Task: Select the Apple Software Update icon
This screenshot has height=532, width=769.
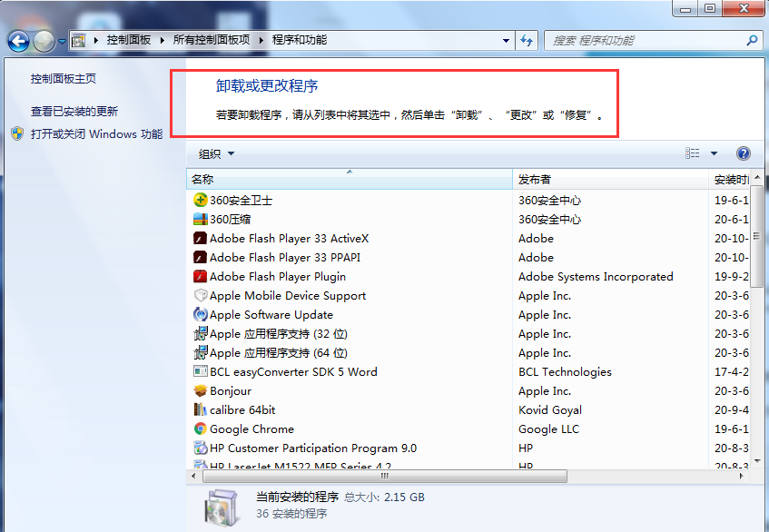Action: point(200,314)
